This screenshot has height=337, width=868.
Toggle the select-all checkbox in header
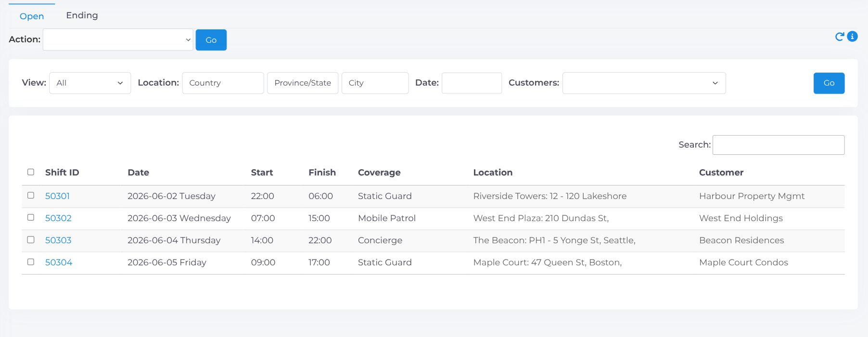point(31,172)
